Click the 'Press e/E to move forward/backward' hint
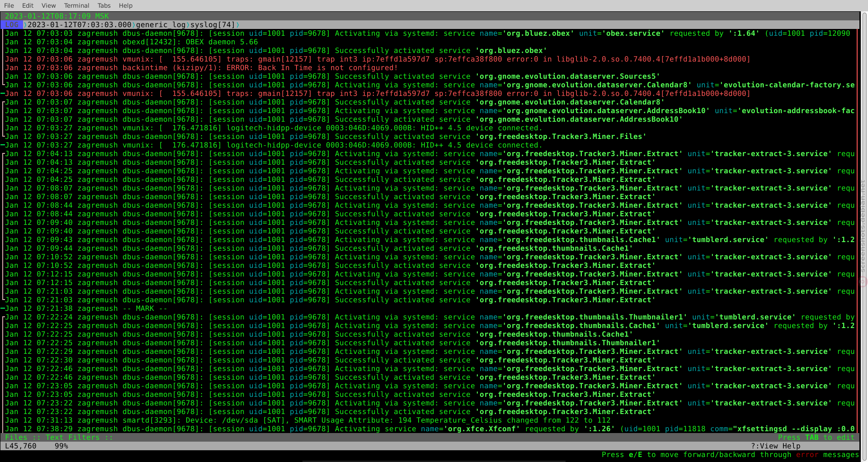The height and width of the screenshot is (462, 868). [x=731, y=455]
